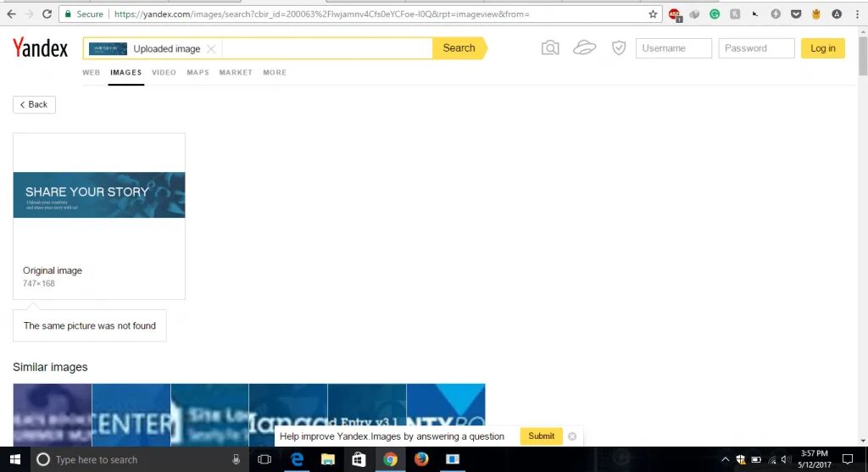The width and height of the screenshot is (868, 472).
Task: Click the yellow Search button
Action: [x=459, y=48]
